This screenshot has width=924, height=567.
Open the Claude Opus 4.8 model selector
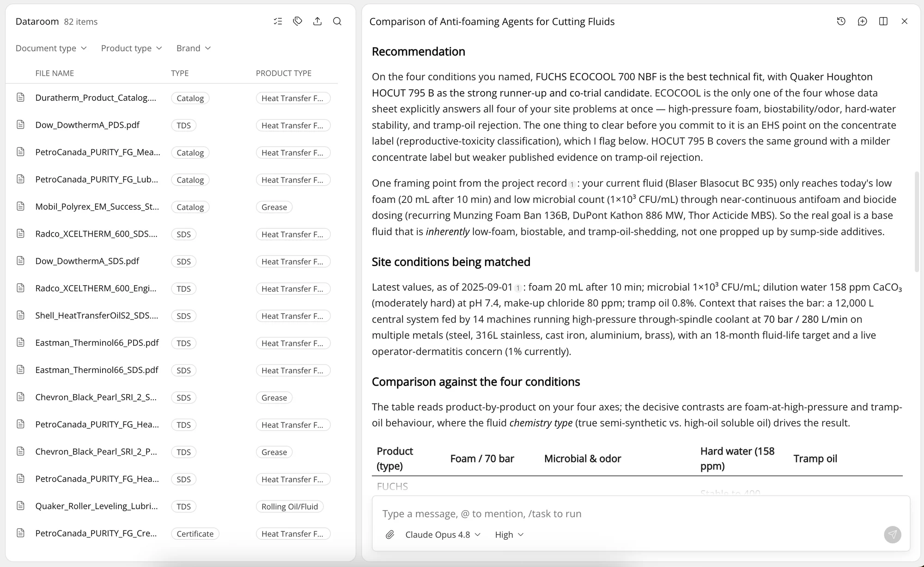pos(443,535)
